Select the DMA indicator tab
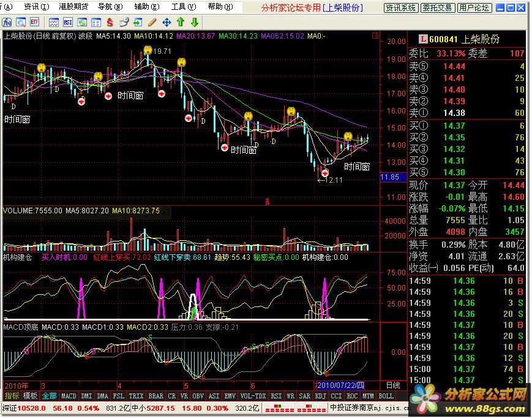Screen dimensions: 532x418 (102, 396)
